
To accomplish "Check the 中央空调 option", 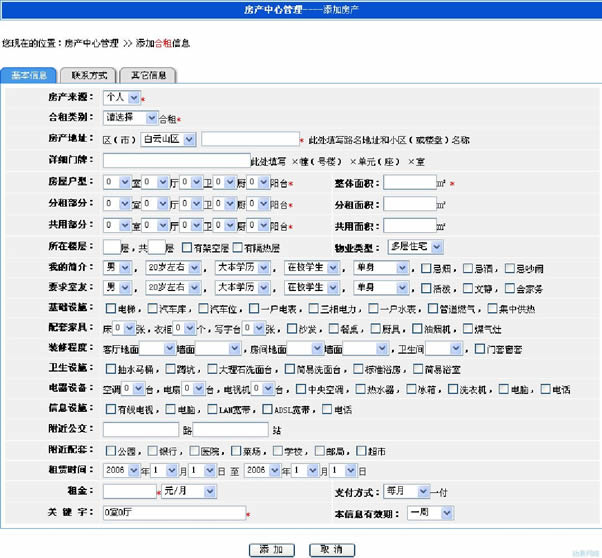I will pyautogui.click(x=300, y=389).
